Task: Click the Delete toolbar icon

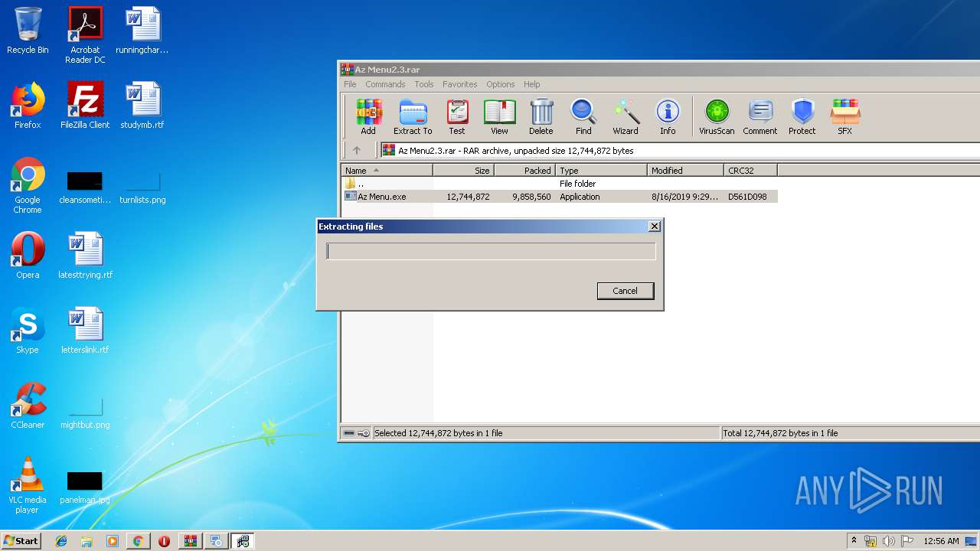Action: (x=541, y=117)
